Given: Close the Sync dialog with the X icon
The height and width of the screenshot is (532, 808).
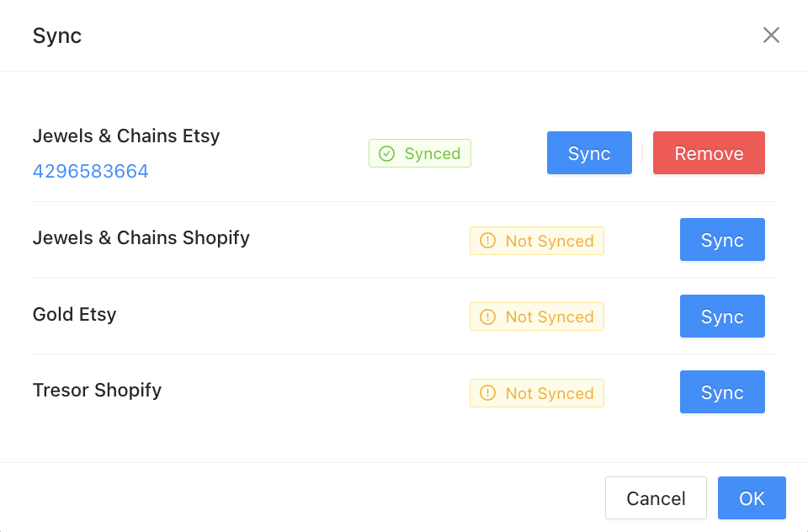Looking at the screenshot, I should tap(771, 35).
